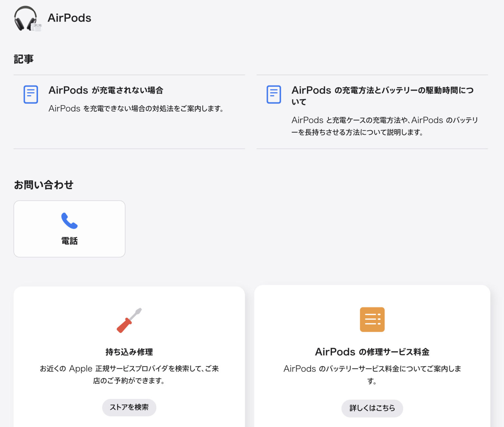
Task: Click the ストアを検索 button
Action: (129, 407)
